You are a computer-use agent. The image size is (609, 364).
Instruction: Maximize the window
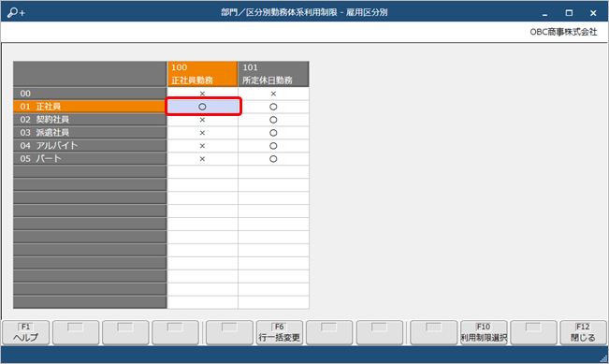click(x=569, y=13)
